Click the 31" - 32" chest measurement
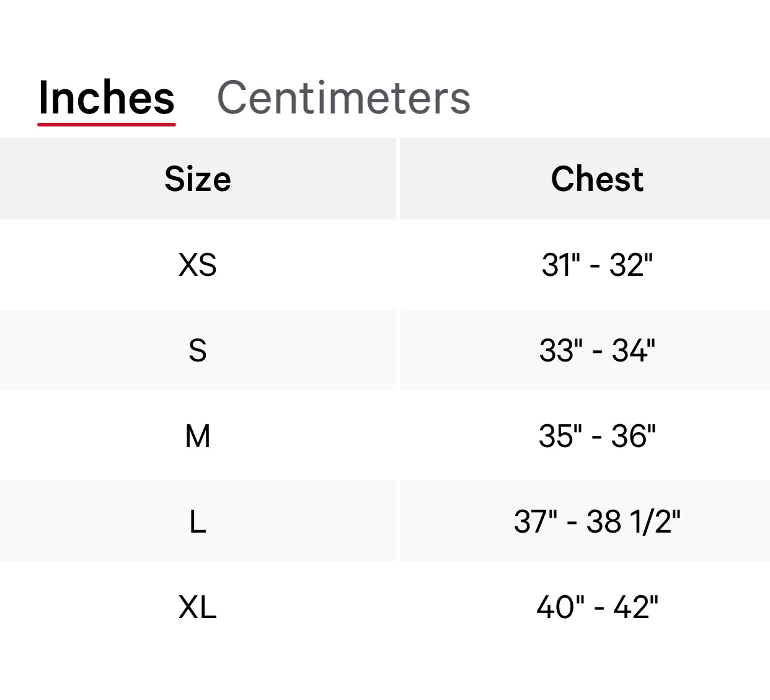 point(597,265)
